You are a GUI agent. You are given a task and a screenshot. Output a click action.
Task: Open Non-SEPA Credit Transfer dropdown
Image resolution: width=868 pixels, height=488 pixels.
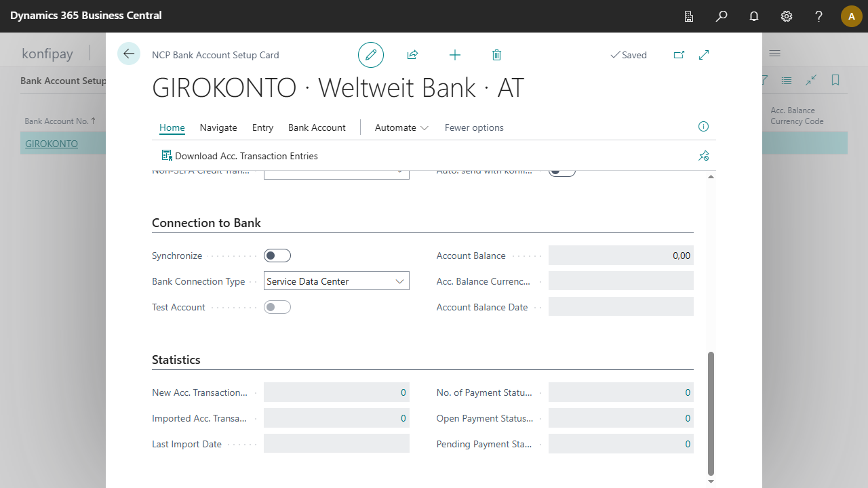pos(336,174)
